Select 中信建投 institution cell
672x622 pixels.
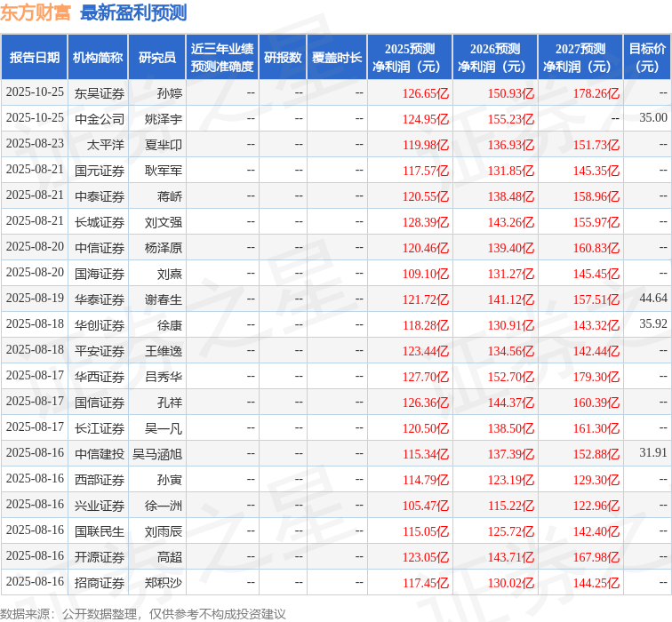100,454
